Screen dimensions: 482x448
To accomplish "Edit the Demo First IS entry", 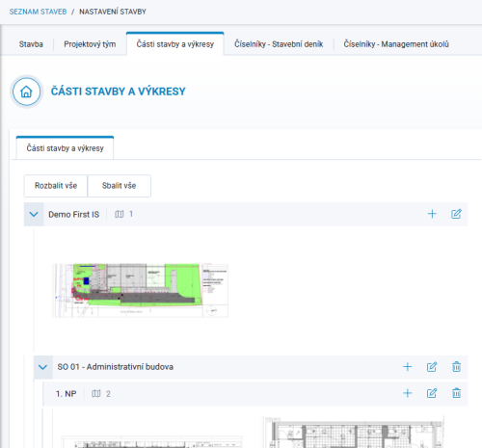I will point(456,214).
